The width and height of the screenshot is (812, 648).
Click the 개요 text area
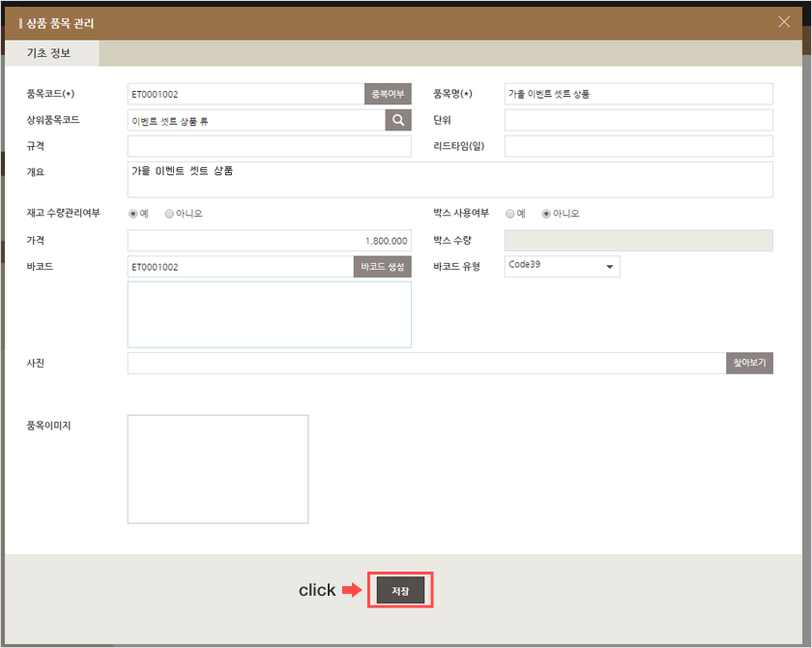pyautogui.click(x=450, y=179)
